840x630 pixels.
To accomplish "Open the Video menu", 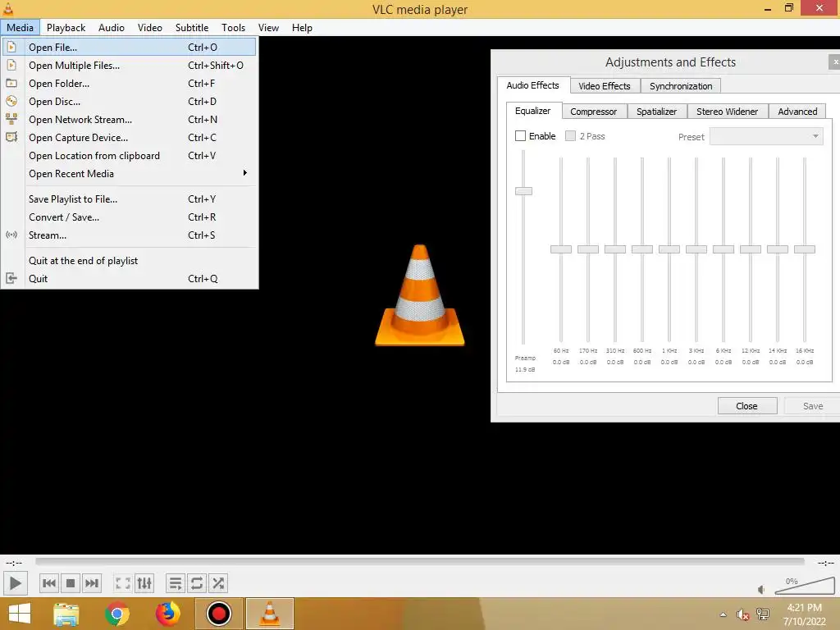I will (x=149, y=27).
